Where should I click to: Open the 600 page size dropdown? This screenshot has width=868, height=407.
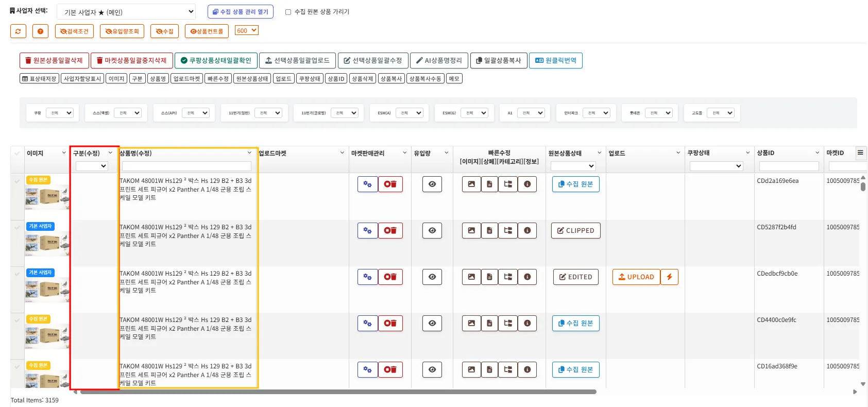click(247, 30)
